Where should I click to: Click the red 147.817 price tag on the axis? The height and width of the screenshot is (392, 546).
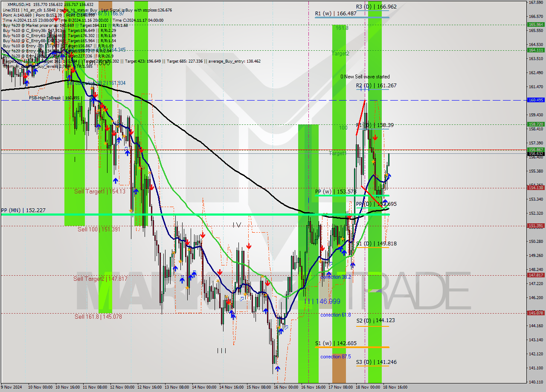(536, 275)
